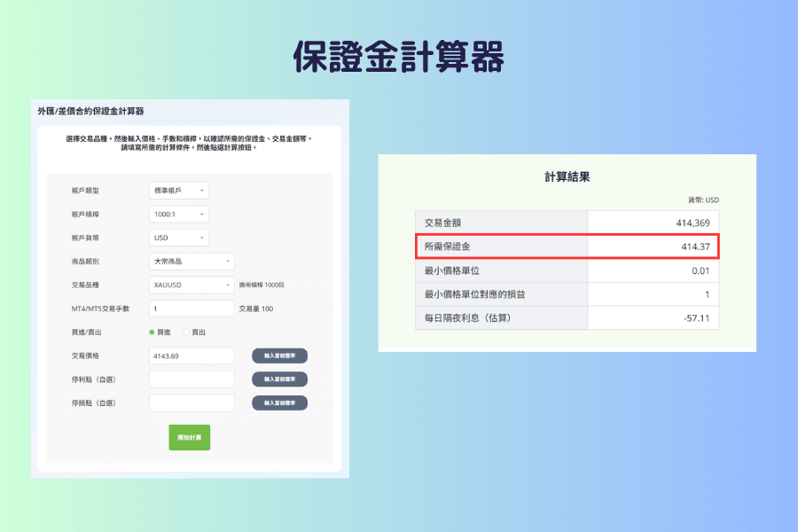Click the 帳戶類型 form label
Screen dimensions: 798x532
point(85,191)
